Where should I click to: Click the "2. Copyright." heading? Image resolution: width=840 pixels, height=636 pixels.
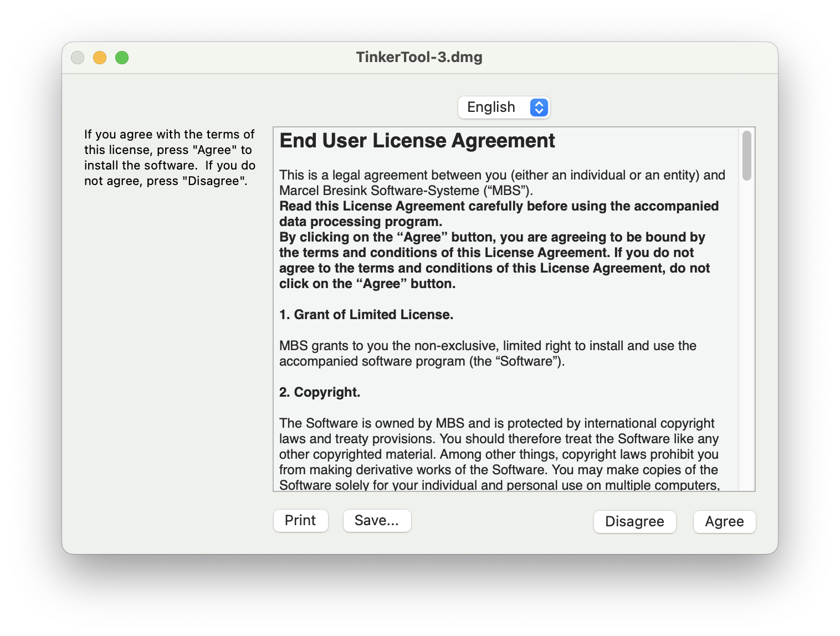coord(320,392)
